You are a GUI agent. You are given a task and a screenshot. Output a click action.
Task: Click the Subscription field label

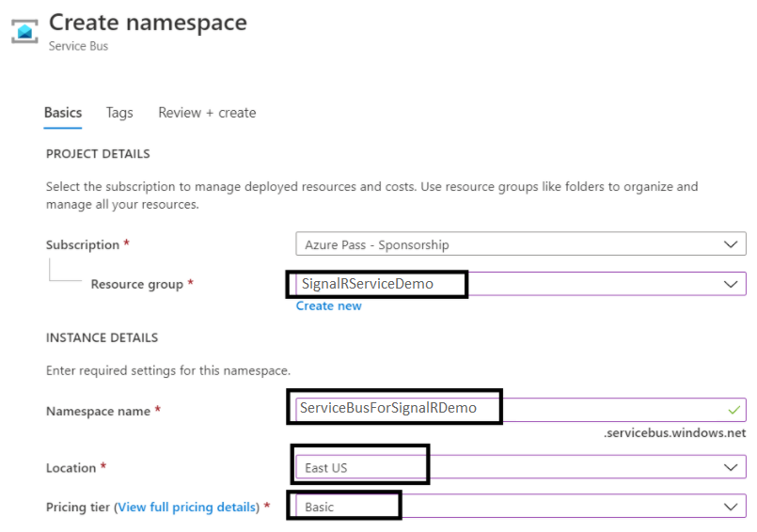click(83, 244)
